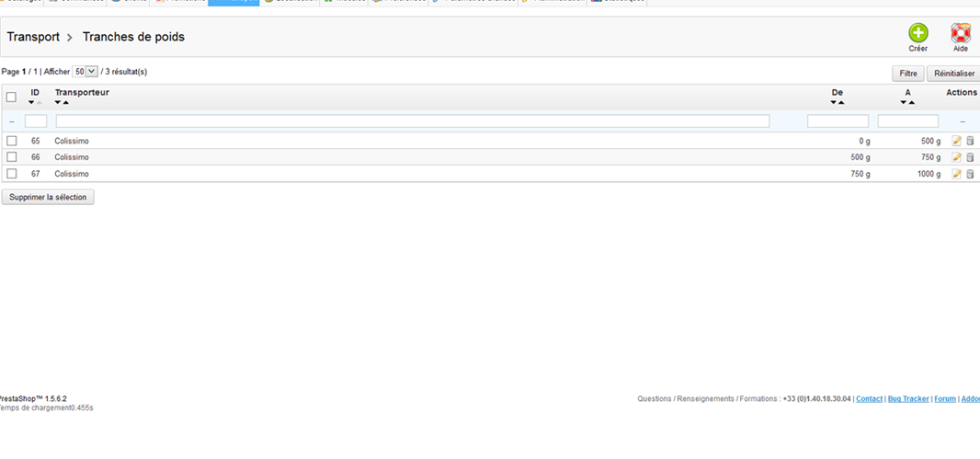Click the green Créer plus icon

pos(918,33)
